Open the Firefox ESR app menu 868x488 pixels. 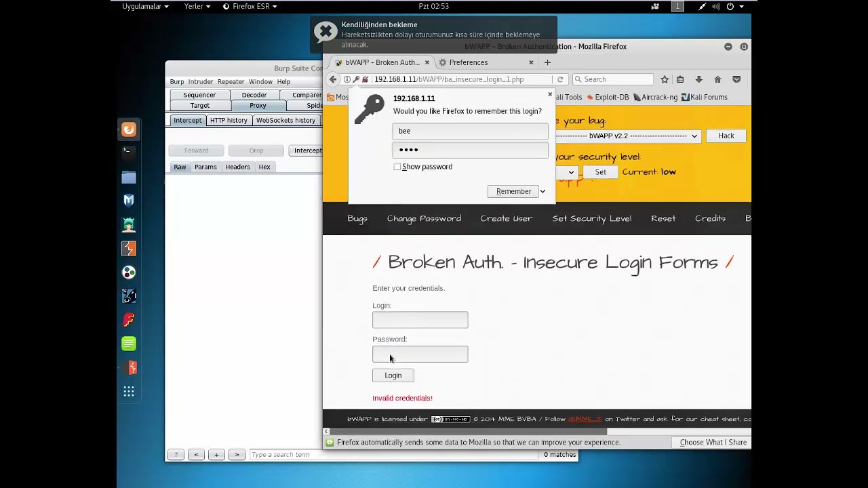[250, 6]
